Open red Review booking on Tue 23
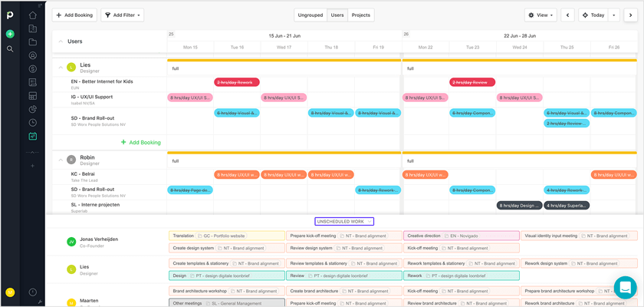Image resolution: width=644 pixels, height=307 pixels. (x=472, y=82)
